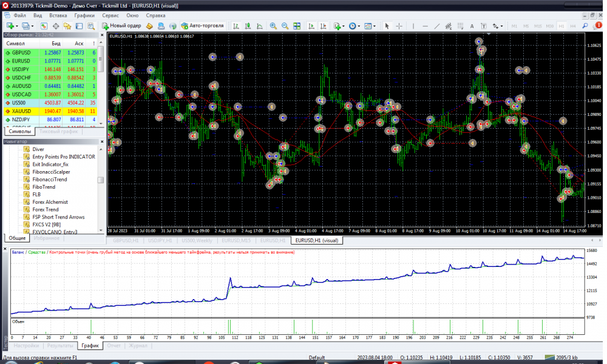Open the arrows objects dropdown
The height and width of the screenshot is (364, 607).
pyautogui.click(x=498, y=26)
